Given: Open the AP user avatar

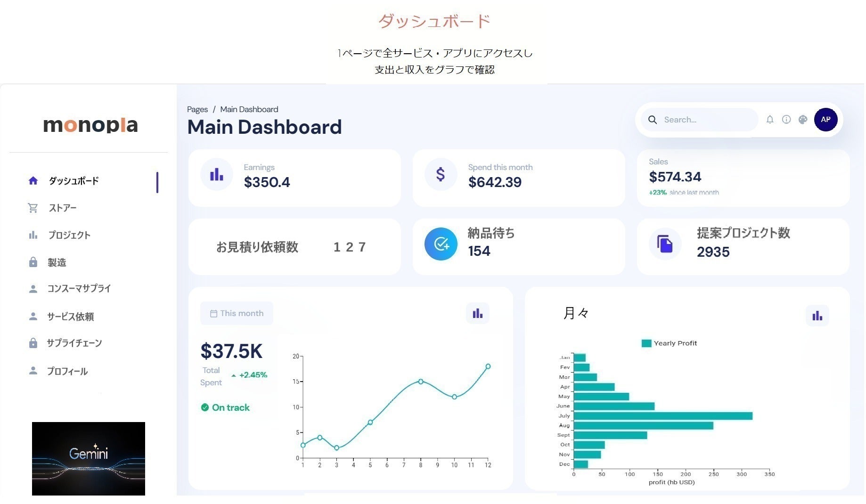Looking at the screenshot, I should coord(825,120).
